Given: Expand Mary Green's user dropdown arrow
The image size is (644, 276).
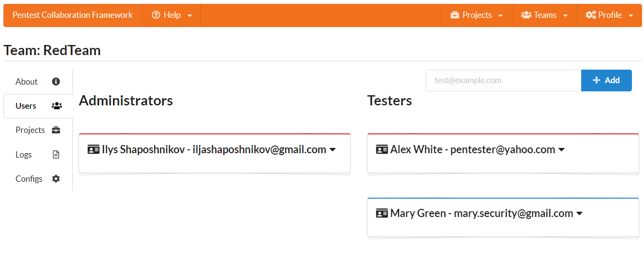Looking at the screenshot, I should (580, 214).
